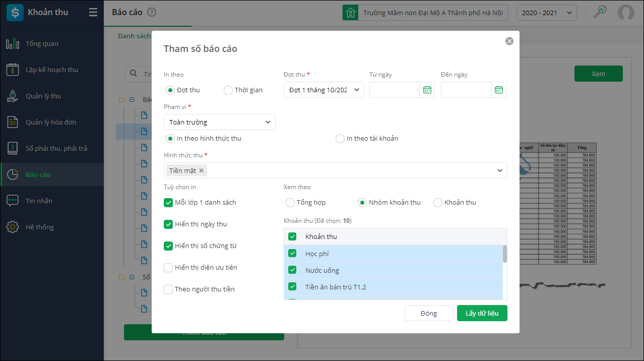Click the Khoản thu list scrollbar

[x=505, y=254]
